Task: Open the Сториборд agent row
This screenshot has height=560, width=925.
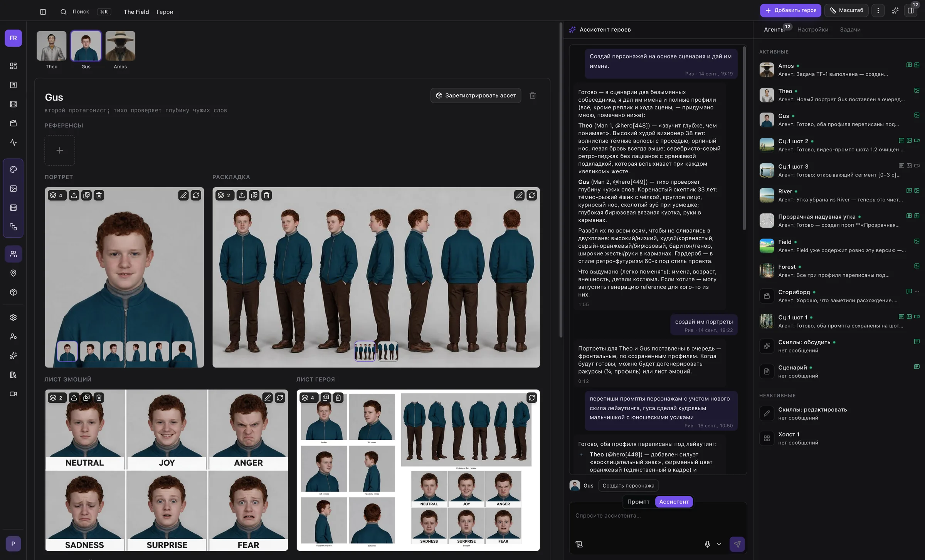Action: coord(839,296)
